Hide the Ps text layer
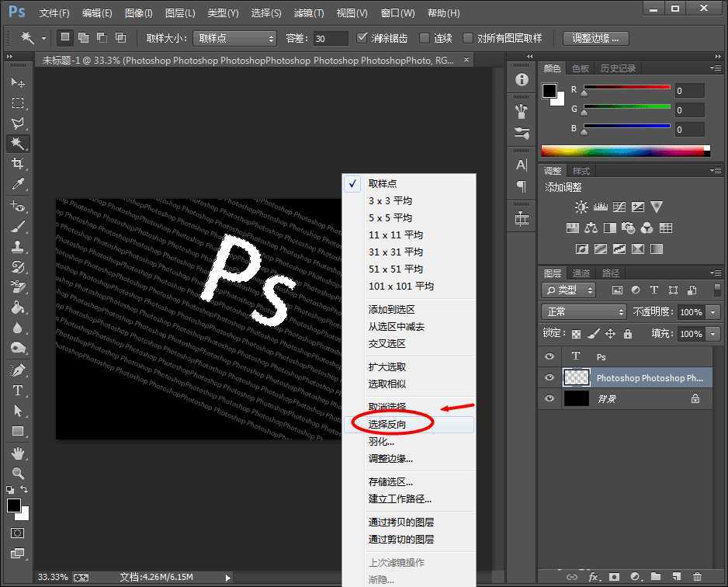Image resolution: width=728 pixels, height=587 pixels. 549,356
